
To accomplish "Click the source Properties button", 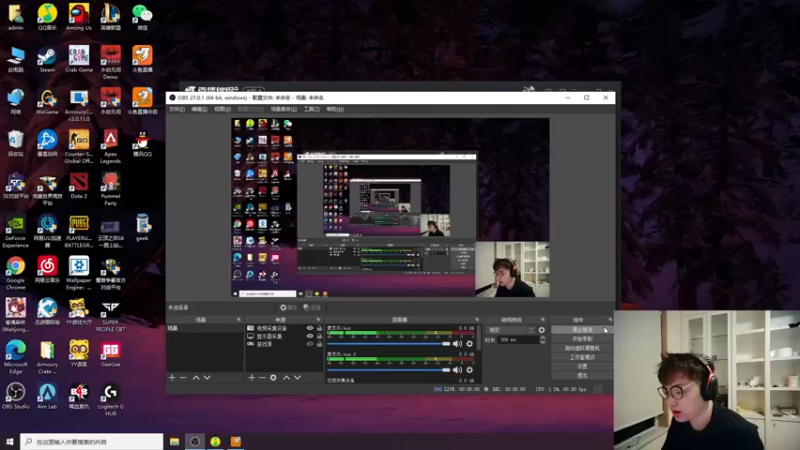I will point(288,308).
